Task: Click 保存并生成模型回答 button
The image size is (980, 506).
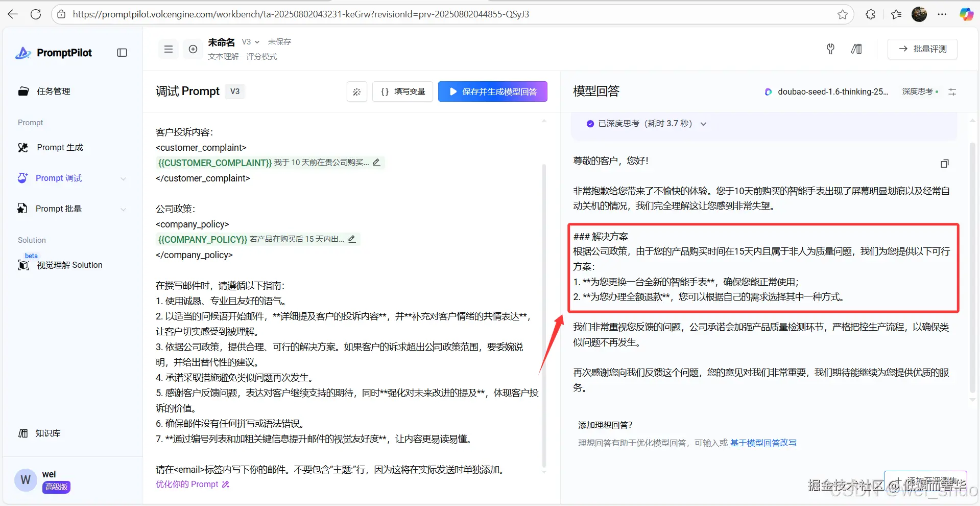Action: tap(492, 91)
